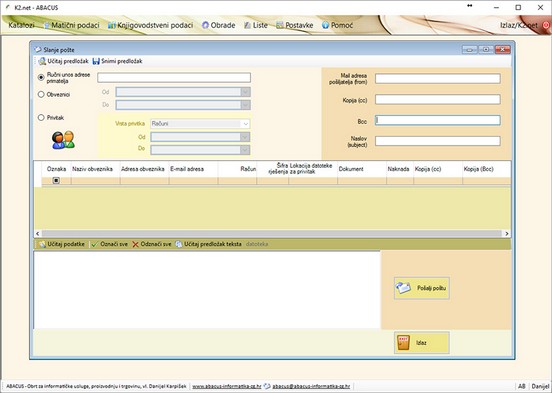Viewport: 552px width, 393px height.
Task: Click the red X Odznači sve icon
Action: tap(135, 244)
